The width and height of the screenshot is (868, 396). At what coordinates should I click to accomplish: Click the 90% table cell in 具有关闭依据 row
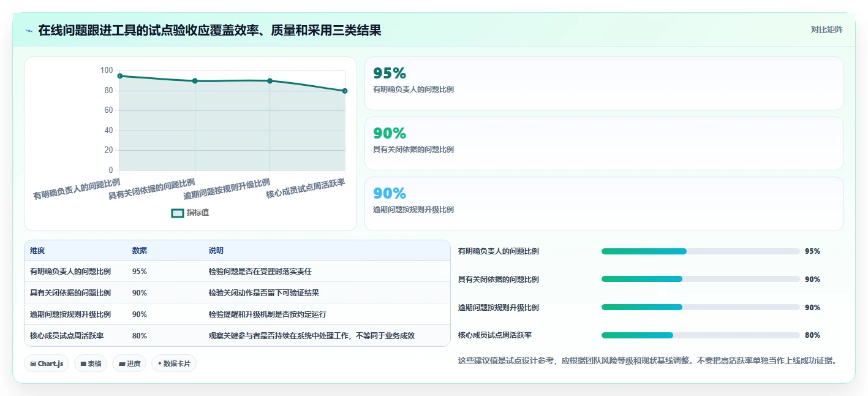(140, 293)
